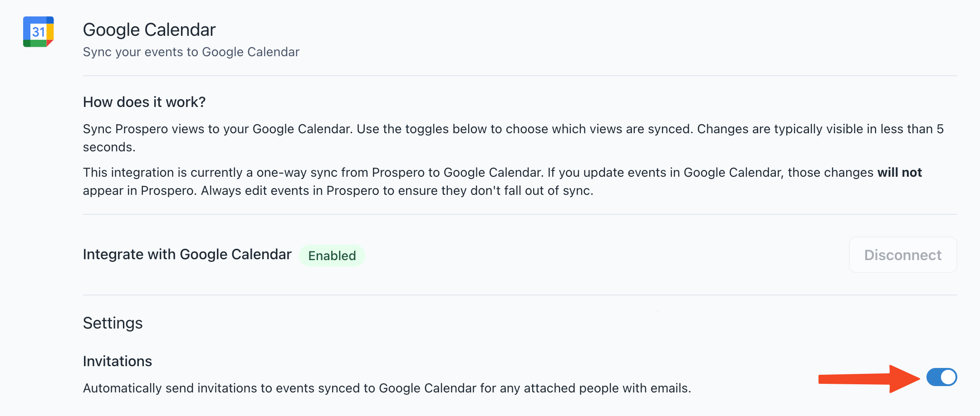Click the "Always edit events in Prospero" sentence

click(397, 191)
